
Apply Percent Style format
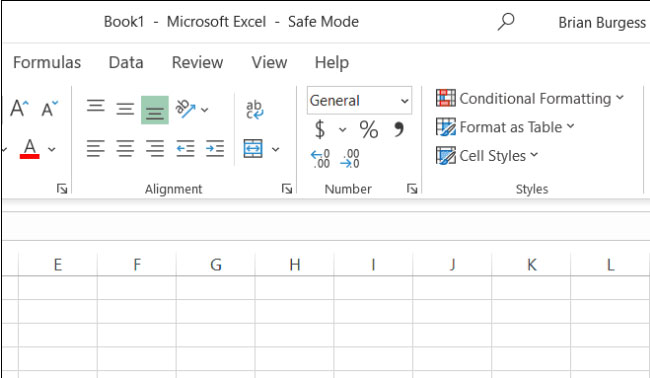point(369,129)
